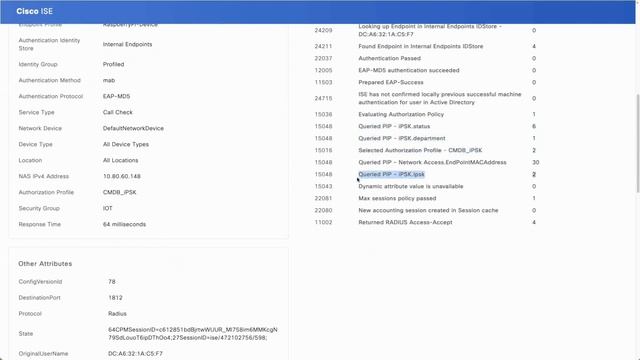Select the Authorization Profile value CMDB_iPSK
Viewport: 640px width, 360px height.
click(x=120, y=192)
